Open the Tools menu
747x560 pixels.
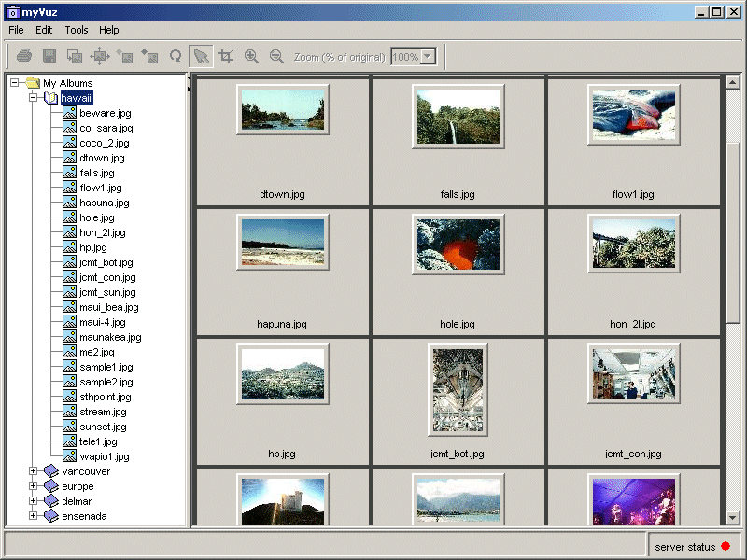click(x=77, y=30)
